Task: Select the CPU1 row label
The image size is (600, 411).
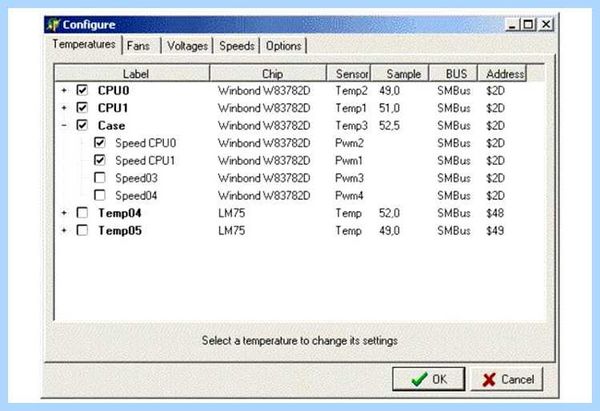Action: pos(113,108)
